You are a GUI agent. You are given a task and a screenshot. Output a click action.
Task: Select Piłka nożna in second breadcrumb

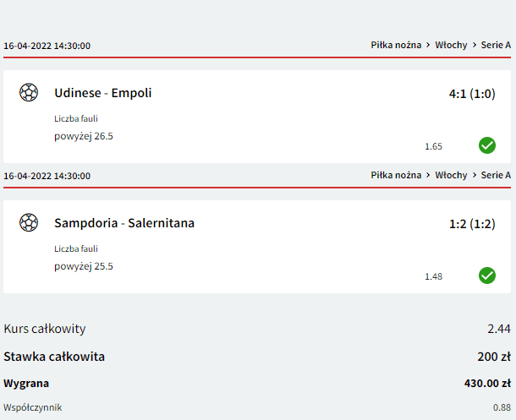point(396,175)
